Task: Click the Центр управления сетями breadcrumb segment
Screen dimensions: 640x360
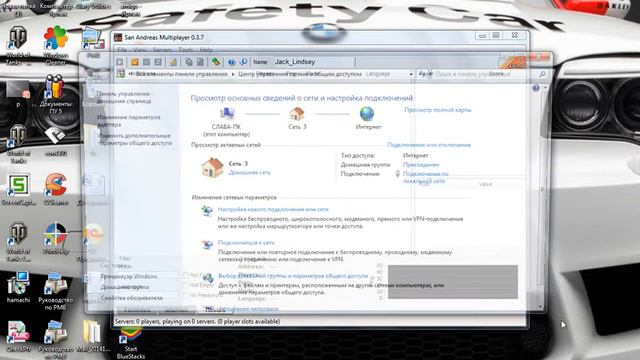Action: (300, 74)
